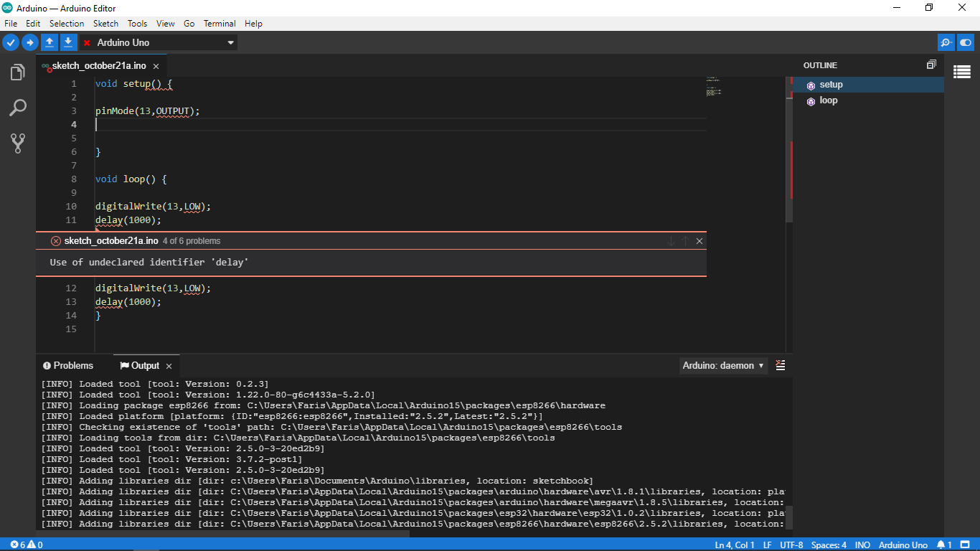
Task: Click Arduino Uno board in status bar
Action: (x=903, y=545)
